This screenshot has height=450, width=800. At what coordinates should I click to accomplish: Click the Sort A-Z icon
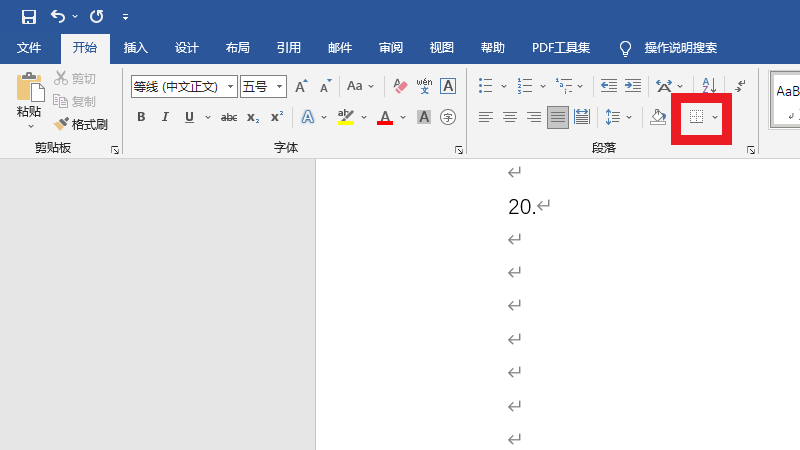[709, 86]
